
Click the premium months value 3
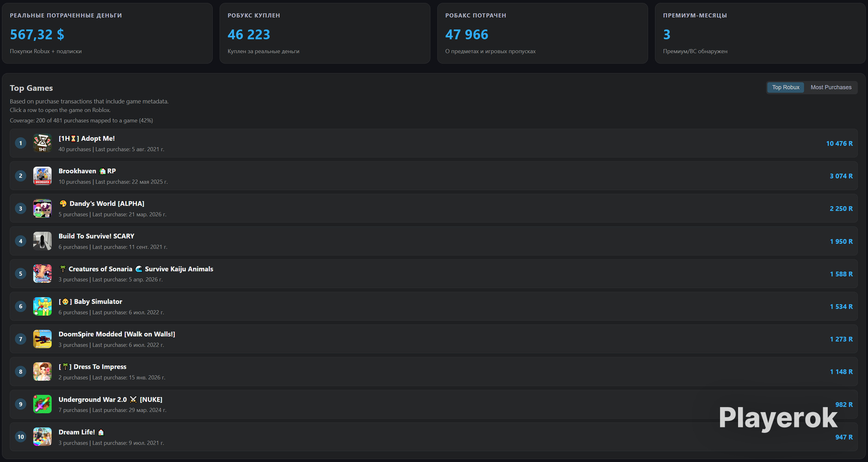click(x=666, y=35)
